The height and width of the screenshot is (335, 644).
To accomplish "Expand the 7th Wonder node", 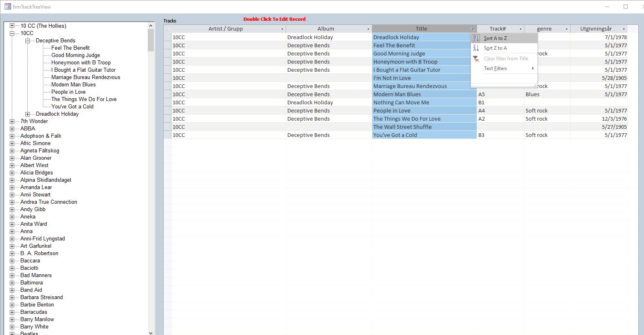I will pos(12,121).
